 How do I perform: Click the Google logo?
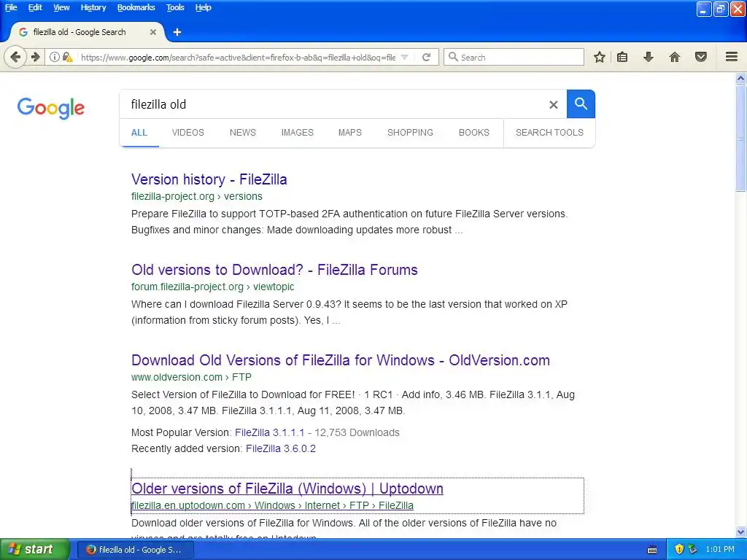click(51, 108)
